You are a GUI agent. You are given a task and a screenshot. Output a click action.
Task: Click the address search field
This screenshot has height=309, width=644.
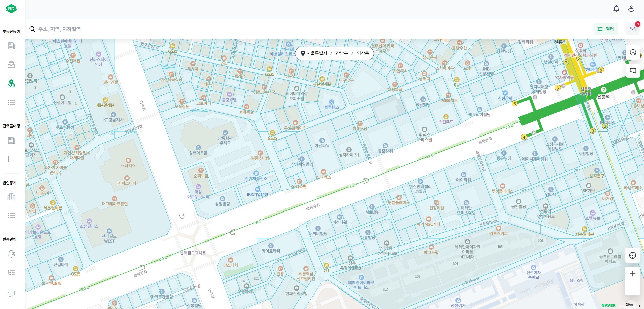[94, 29]
